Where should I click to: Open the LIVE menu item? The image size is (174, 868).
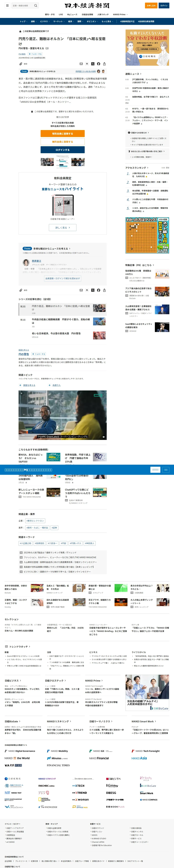coord(61,14)
